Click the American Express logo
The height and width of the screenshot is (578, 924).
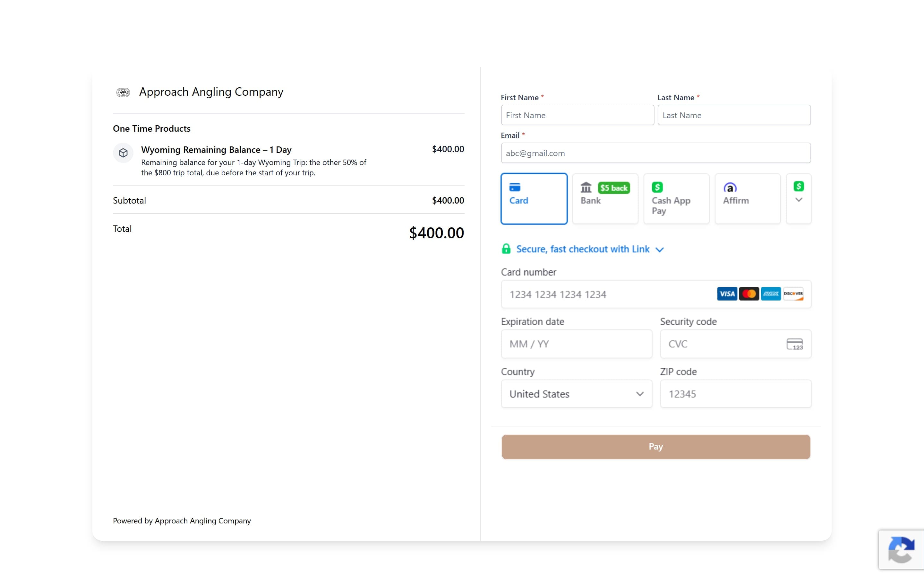pos(771,293)
